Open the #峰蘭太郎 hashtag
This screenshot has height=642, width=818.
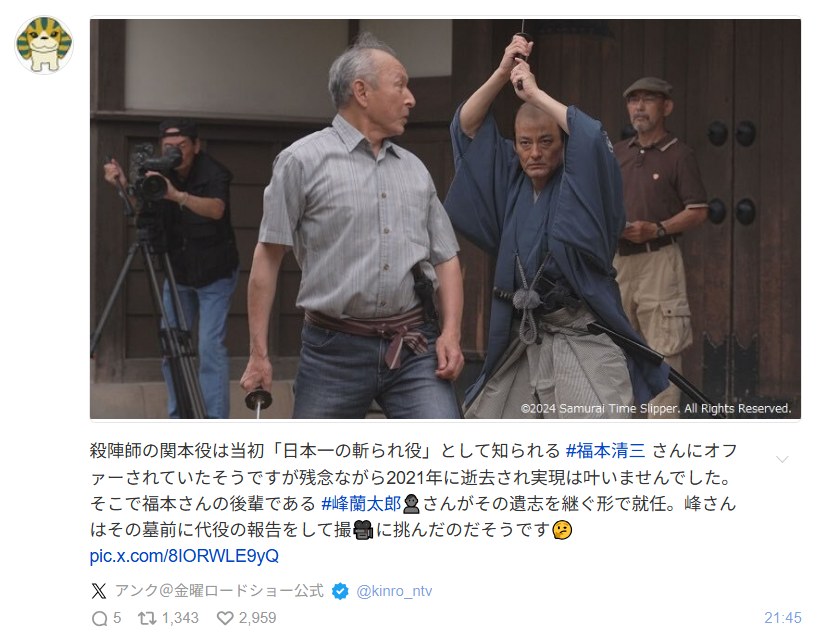pos(361,504)
